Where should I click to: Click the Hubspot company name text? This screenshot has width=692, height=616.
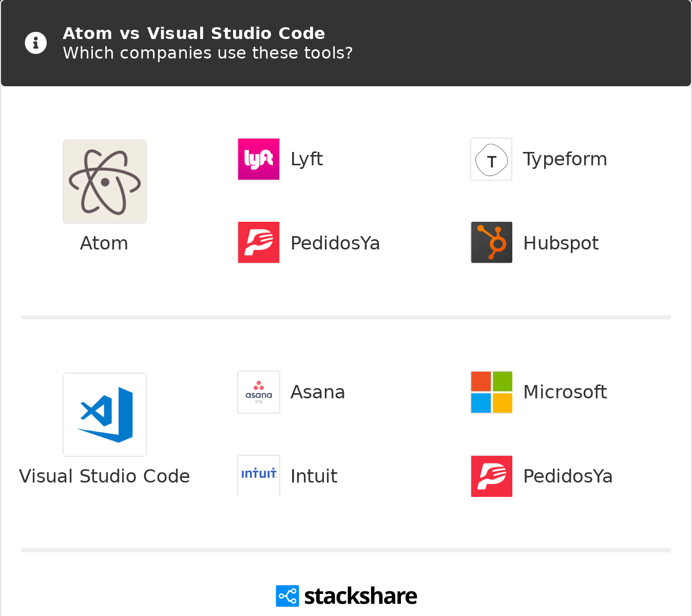[x=561, y=243]
